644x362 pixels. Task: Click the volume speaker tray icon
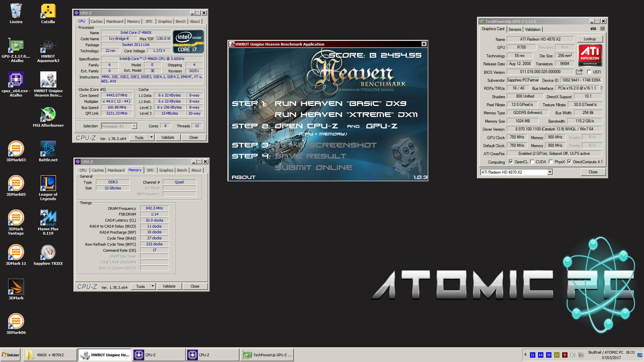click(573, 355)
